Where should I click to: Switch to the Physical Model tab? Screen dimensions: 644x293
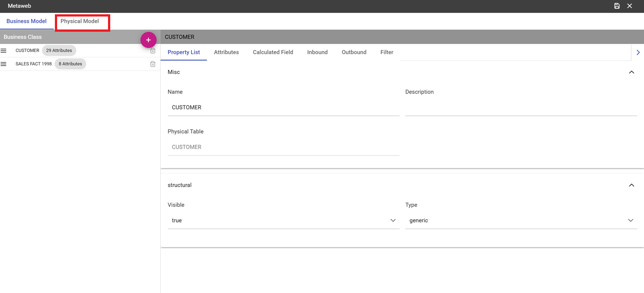[x=80, y=21]
